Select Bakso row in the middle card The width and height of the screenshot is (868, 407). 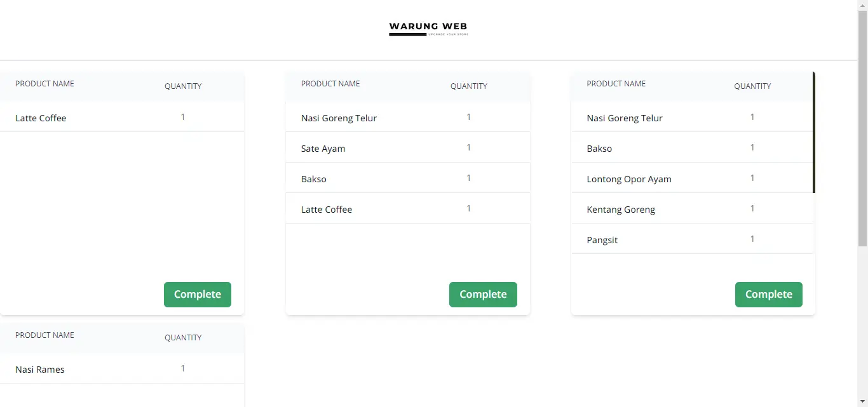point(408,178)
